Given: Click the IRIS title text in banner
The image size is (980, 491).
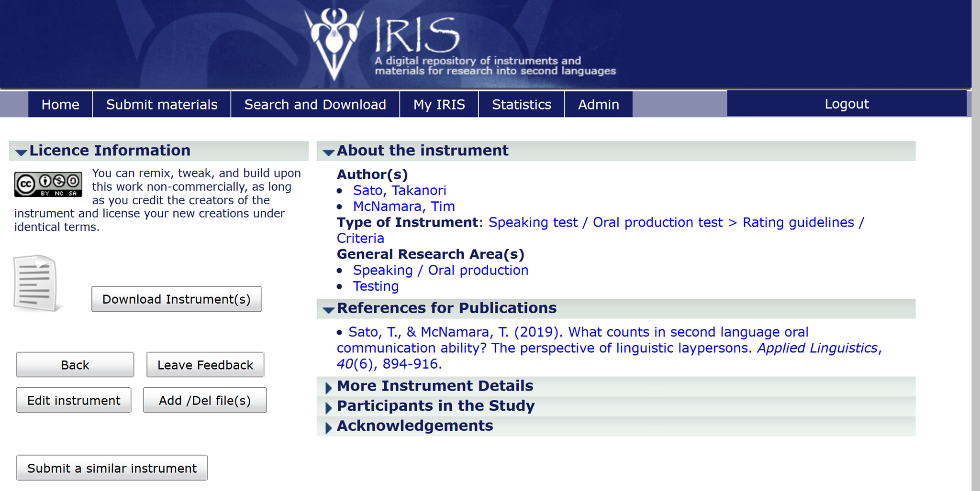Looking at the screenshot, I should [x=417, y=34].
